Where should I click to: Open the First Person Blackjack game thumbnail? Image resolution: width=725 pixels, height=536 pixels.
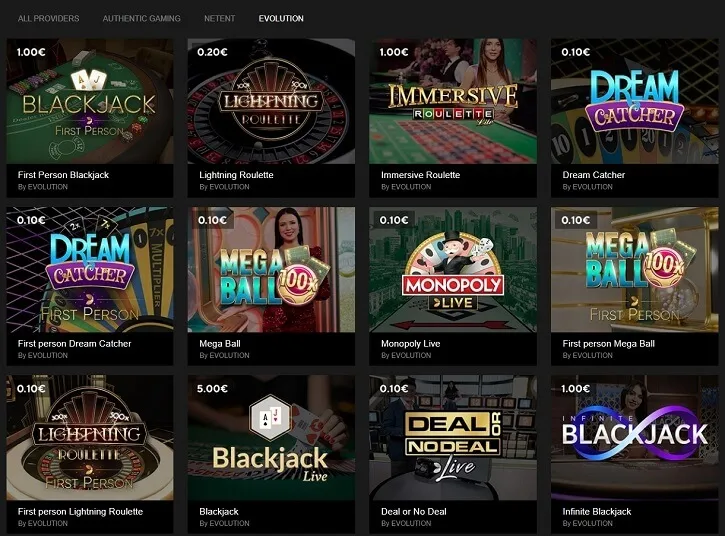(90, 101)
